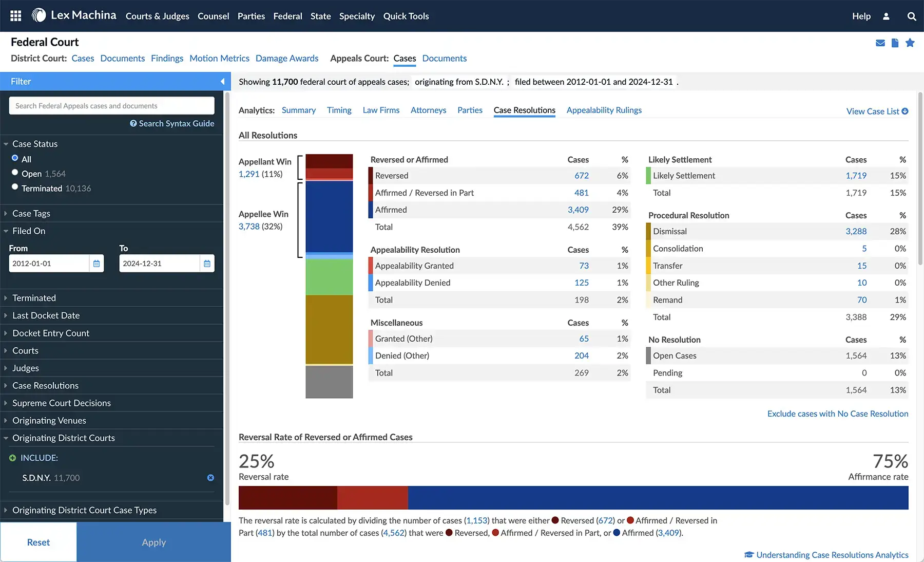This screenshot has height=562, width=924.
Task: Click the green plus next to INCLUDE
Action: [12, 458]
